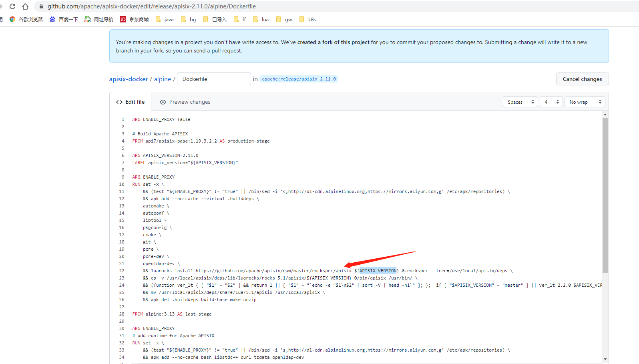Edit the Dockerfile filename field
This screenshot has height=364, width=639.
tap(214, 79)
